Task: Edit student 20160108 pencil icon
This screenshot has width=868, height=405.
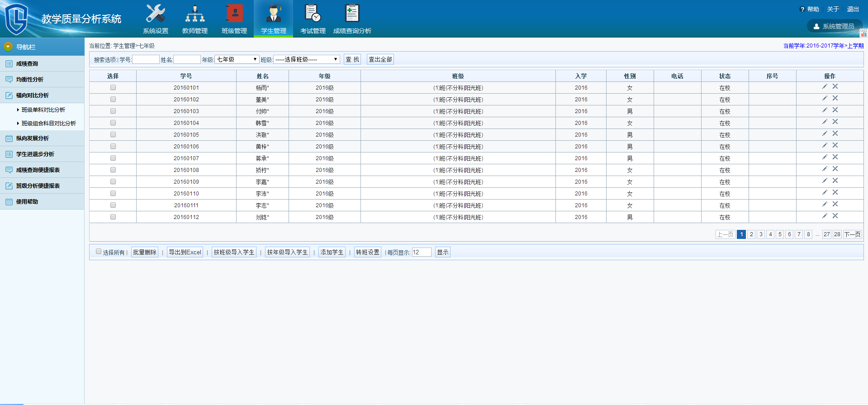Action: tap(825, 169)
